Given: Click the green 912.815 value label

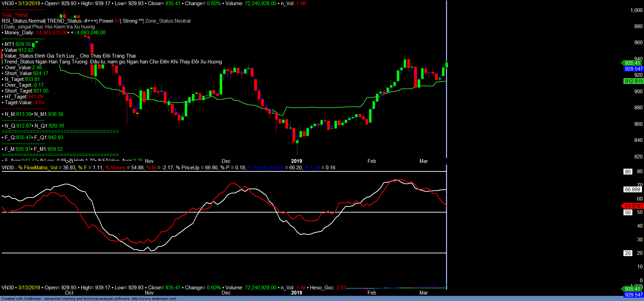Looking at the screenshot, I should pos(633,81).
